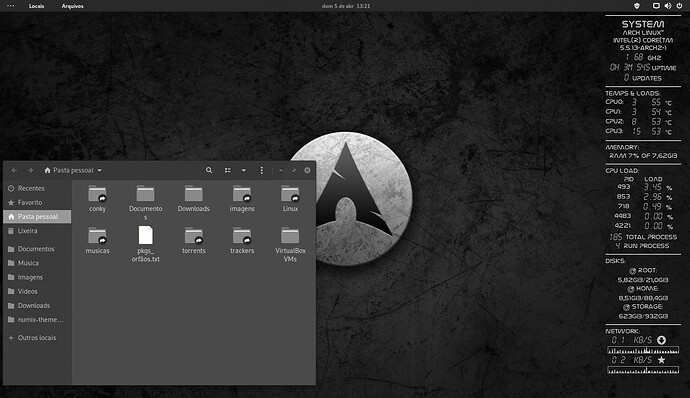Click the display icon in system tray
Screen dimensions: 690x398
pos(656,6)
